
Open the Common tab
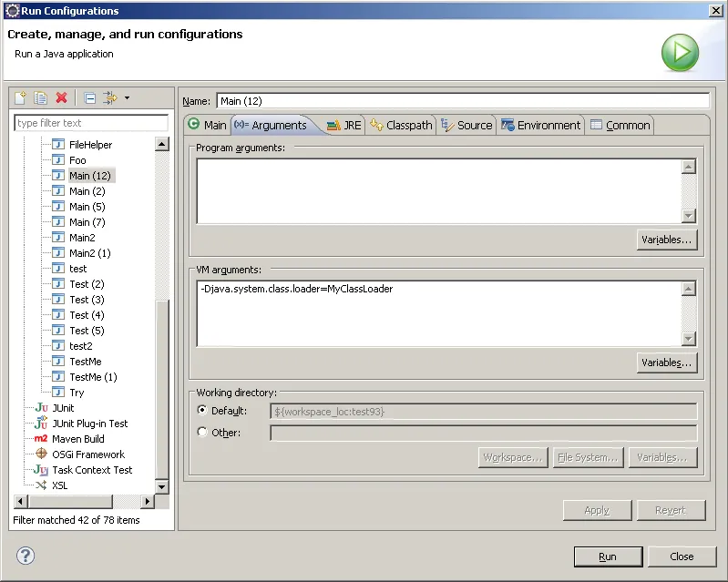[620, 125]
